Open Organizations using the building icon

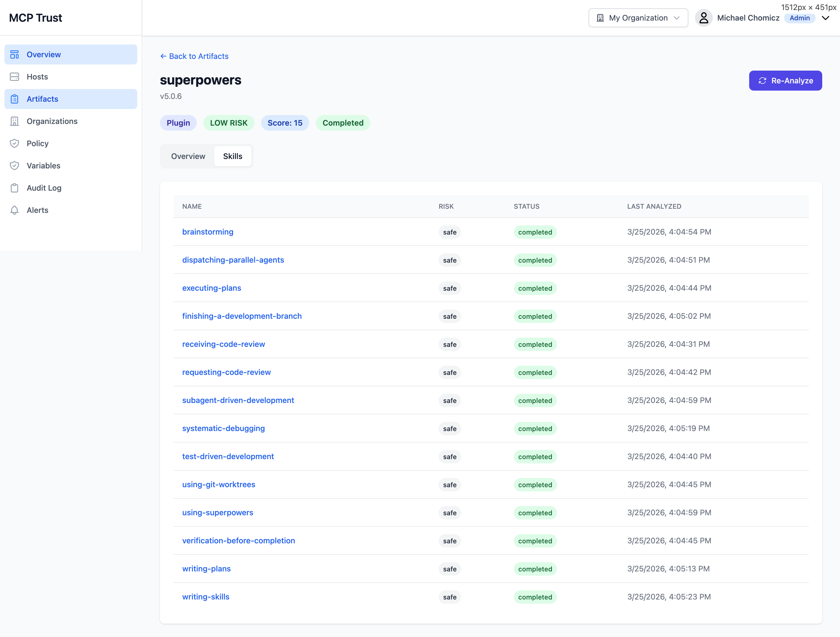click(14, 121)
